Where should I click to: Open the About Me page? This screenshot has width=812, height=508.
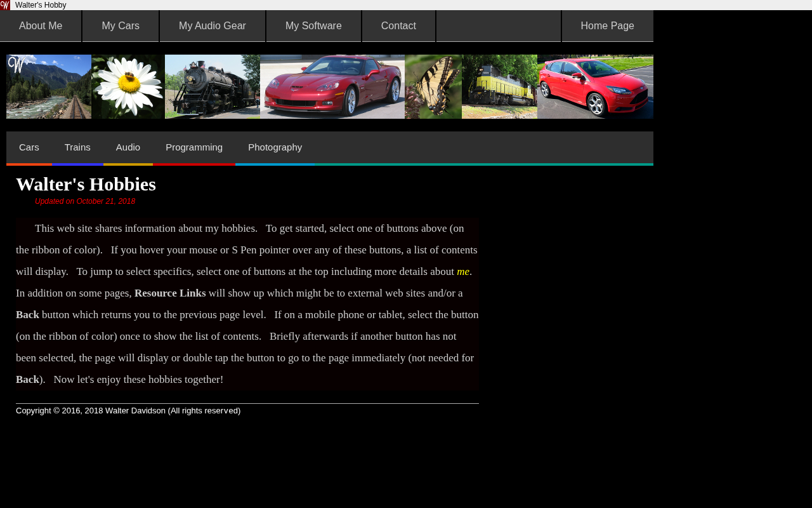[x=41, y=26]
